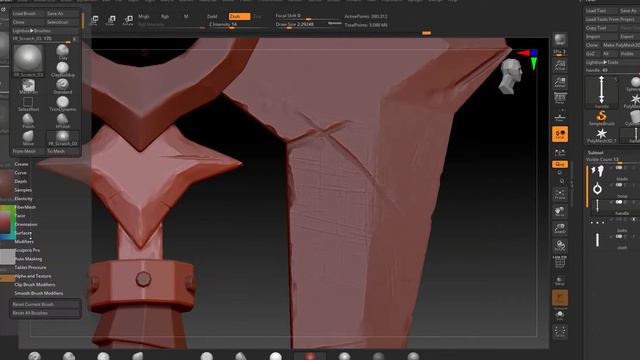Click the Scale transform icon in top shelf
Image resolution: width=640 pixels, height=360 pixels.
coord(111,20)
